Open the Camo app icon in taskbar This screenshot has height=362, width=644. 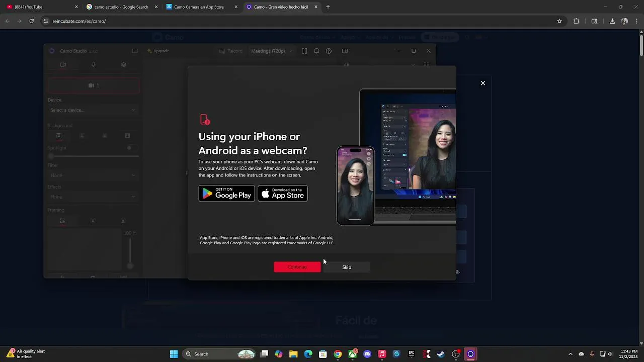point(470,354)
